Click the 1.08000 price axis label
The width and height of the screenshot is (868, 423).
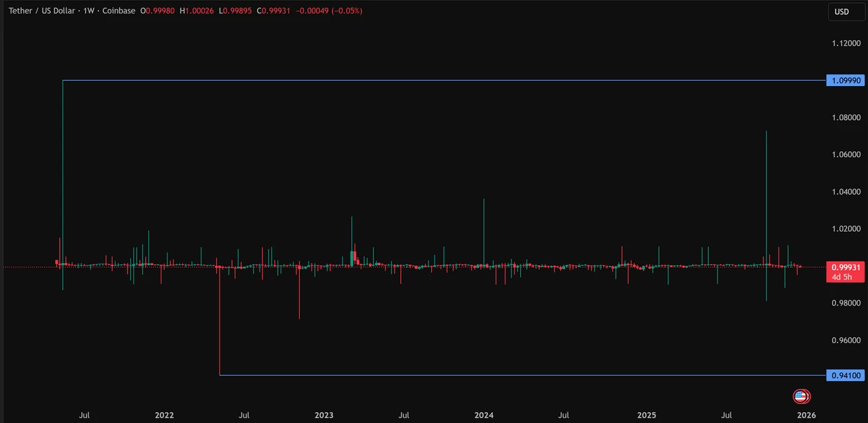click(846, 118)
